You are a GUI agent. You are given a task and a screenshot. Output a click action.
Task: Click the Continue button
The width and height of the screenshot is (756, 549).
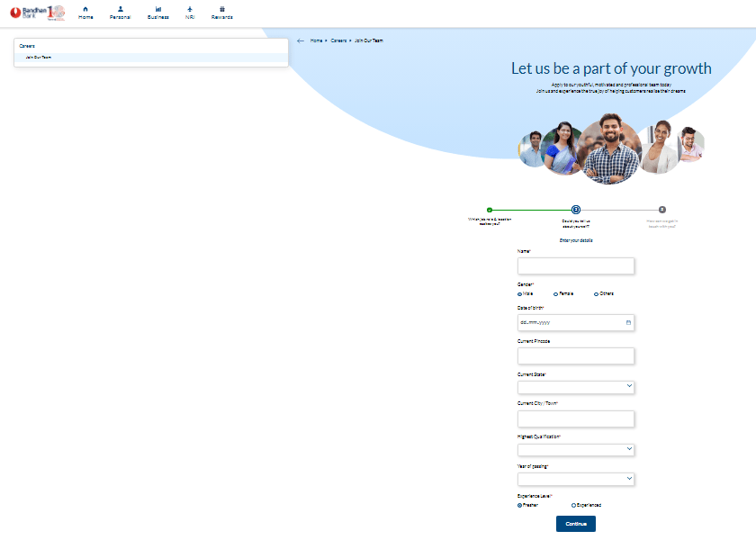576,524
